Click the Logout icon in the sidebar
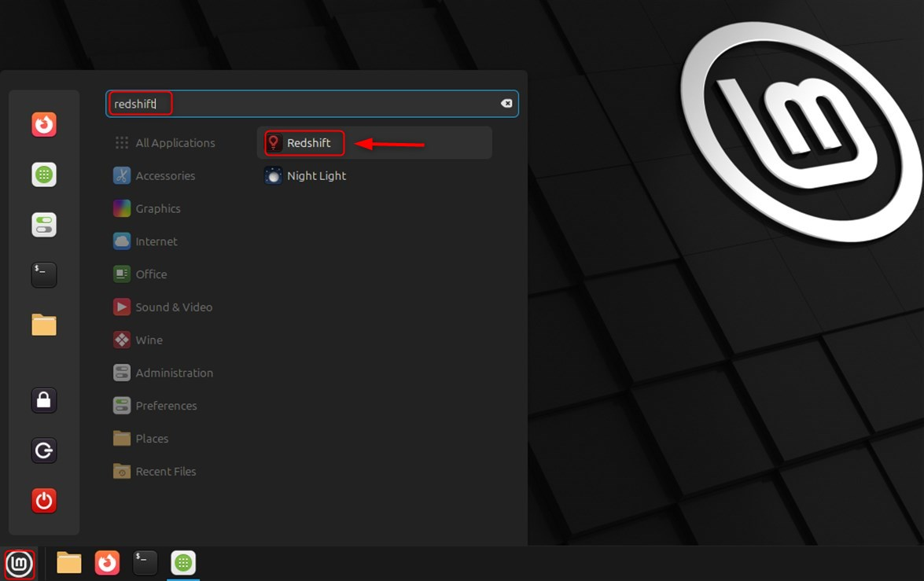 pos(44,450)
